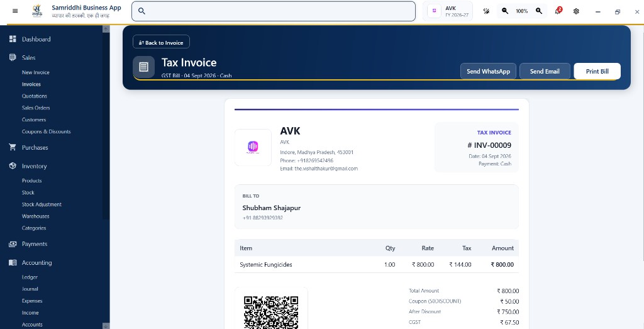
Task: Click the Systemic Fungicides item row
Action: pyautogui.click(x=376, y=264)
